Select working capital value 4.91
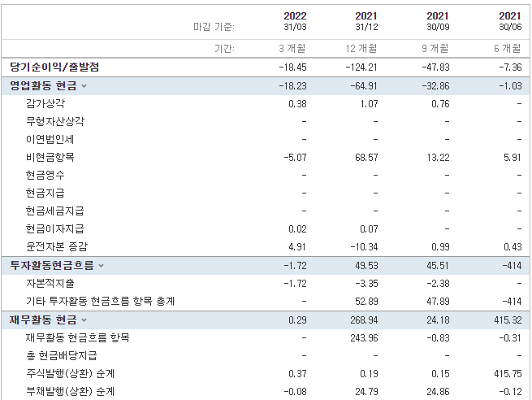This screenshot has width=532, height=400. coord(297,247)
